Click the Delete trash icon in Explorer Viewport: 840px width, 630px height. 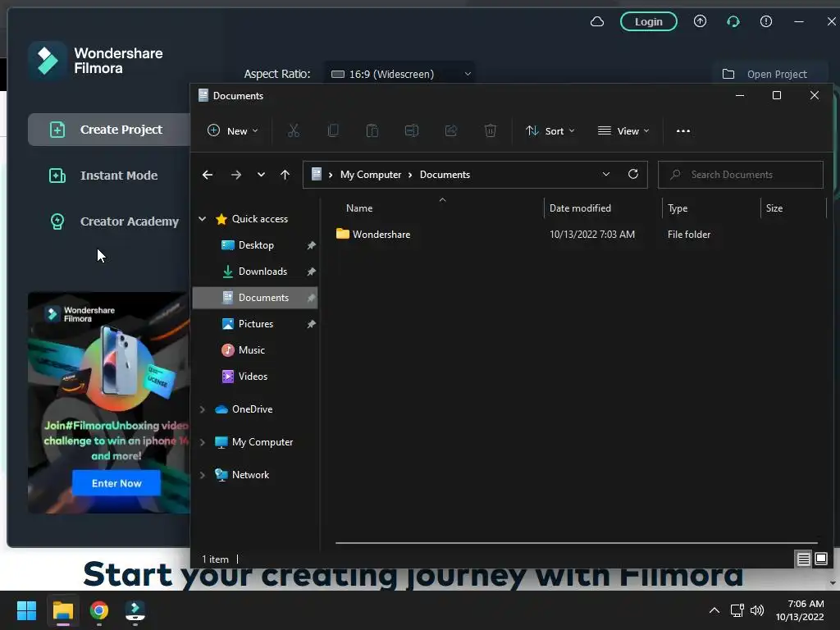pos(491,130)
